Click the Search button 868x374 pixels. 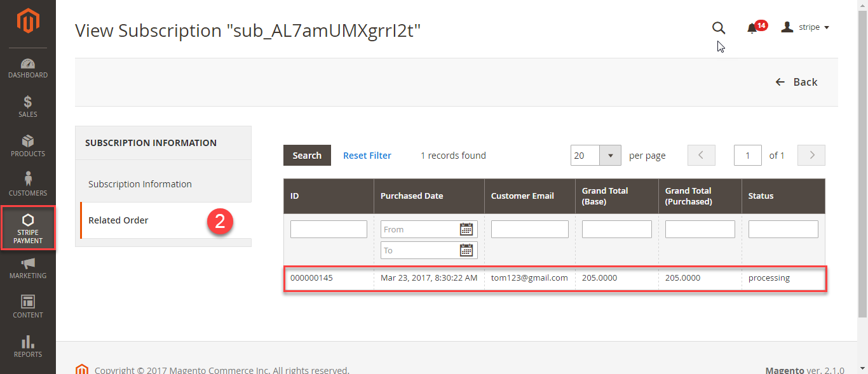(x=307, y=156)
